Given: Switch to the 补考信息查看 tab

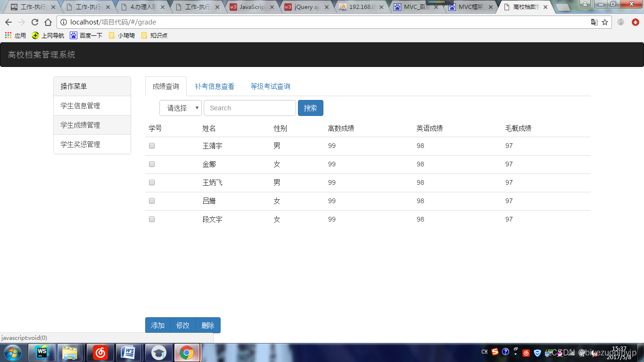Looking at the screenshot, I should pyautogui.click(x=215, y=86).
